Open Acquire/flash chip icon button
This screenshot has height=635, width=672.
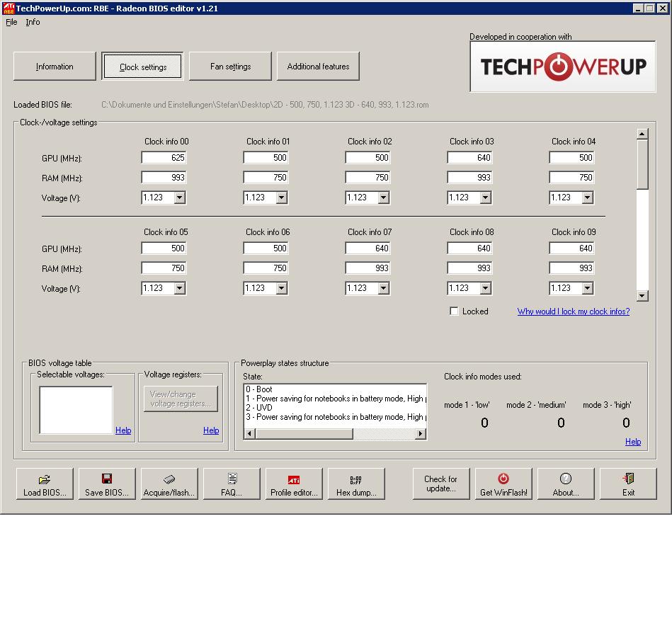pos(169,484)
